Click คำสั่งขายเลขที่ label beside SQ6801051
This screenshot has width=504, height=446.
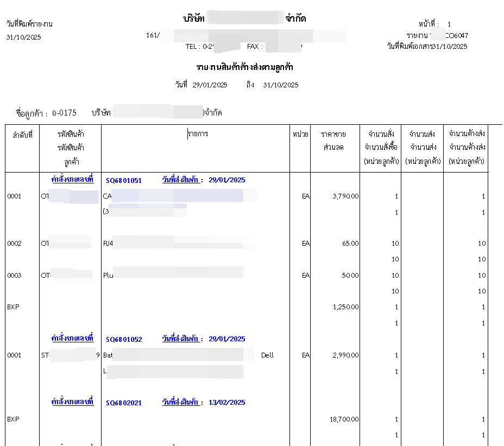click(x=72, y=180)
